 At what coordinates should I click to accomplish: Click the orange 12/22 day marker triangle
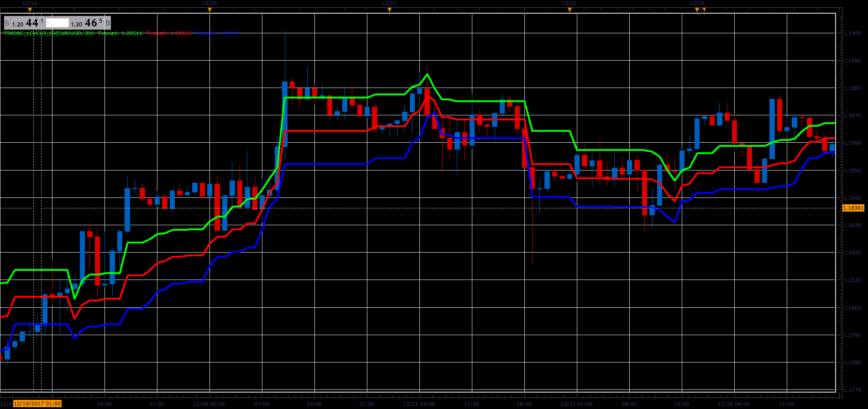click(570, 10)
